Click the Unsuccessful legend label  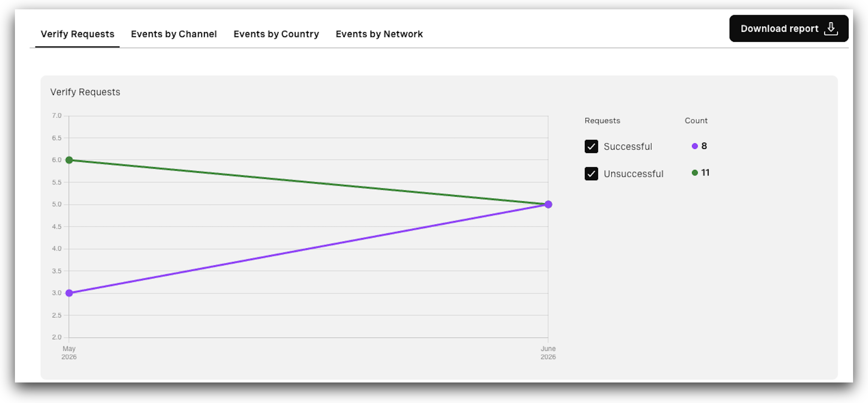tap(633, 174)
